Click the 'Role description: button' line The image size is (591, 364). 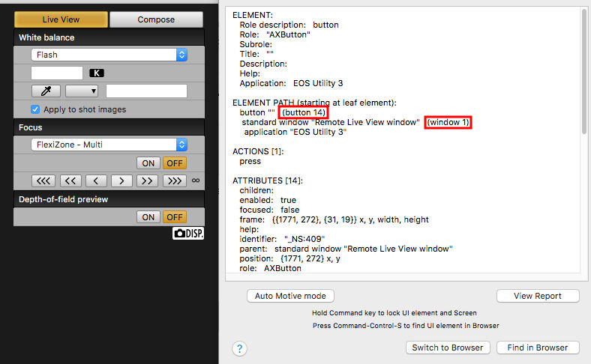[289, 25]
